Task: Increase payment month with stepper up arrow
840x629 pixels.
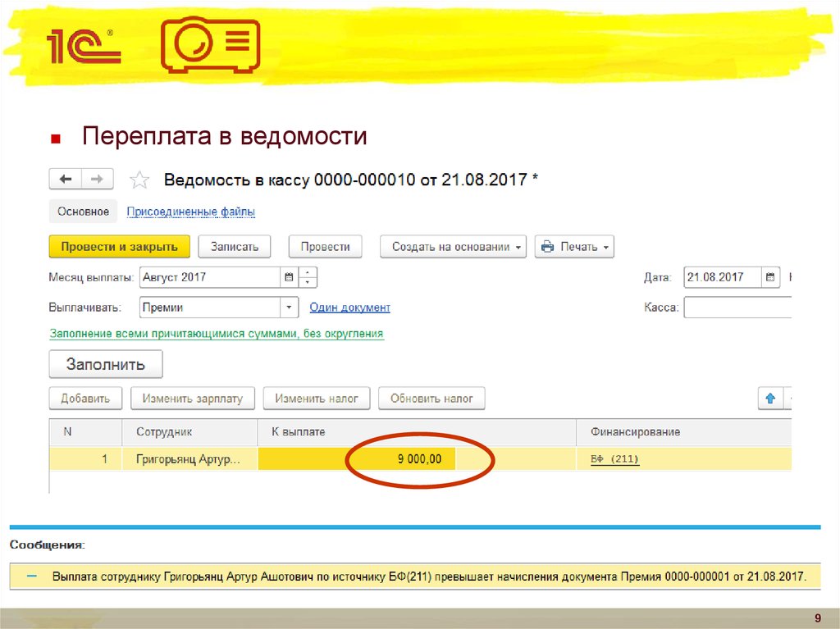Action: [308, 272]
